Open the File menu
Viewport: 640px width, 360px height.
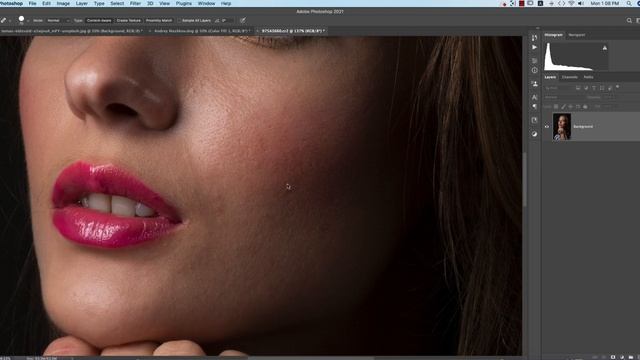[32, 3]
